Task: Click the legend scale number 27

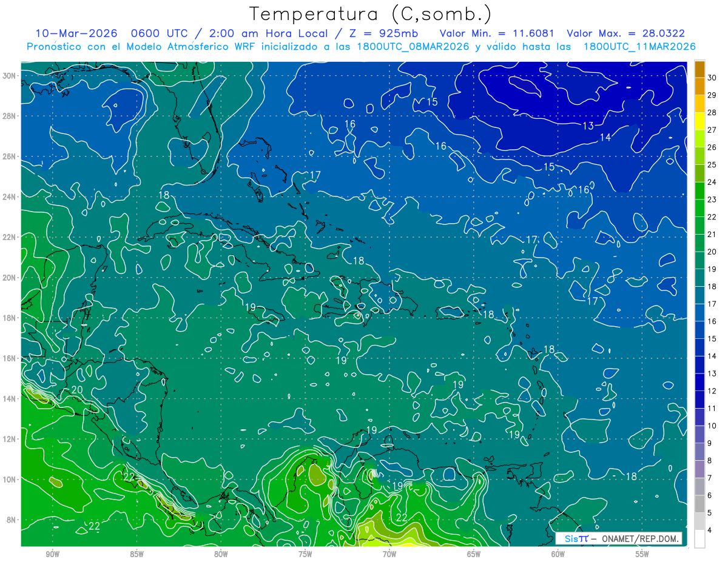Action: 712,130
